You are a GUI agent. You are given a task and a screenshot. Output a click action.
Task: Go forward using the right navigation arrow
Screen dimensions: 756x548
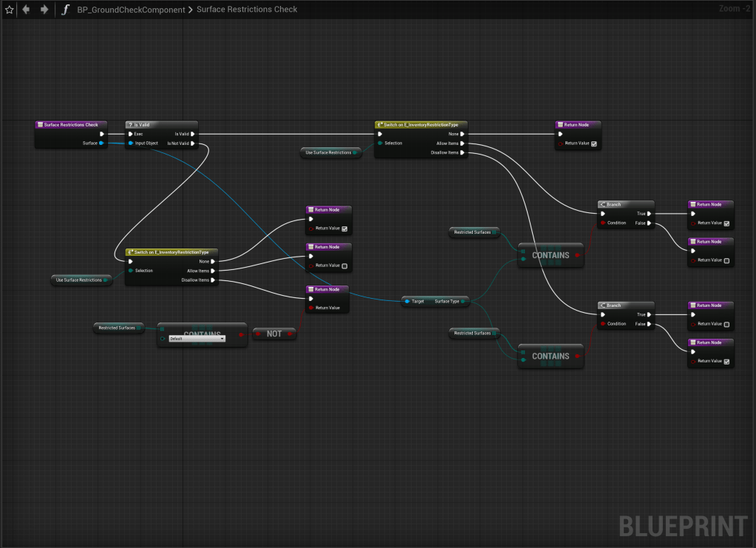44,10
